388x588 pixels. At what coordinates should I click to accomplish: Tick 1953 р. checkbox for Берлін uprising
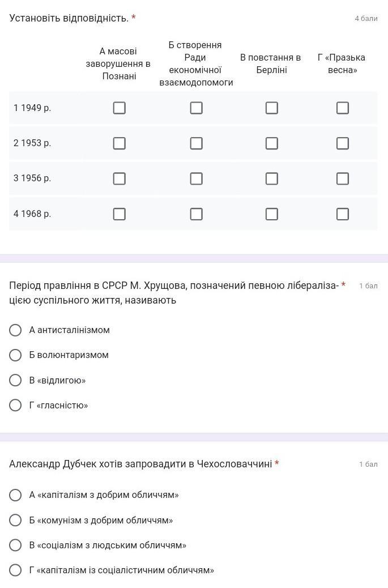coord(271,143)
